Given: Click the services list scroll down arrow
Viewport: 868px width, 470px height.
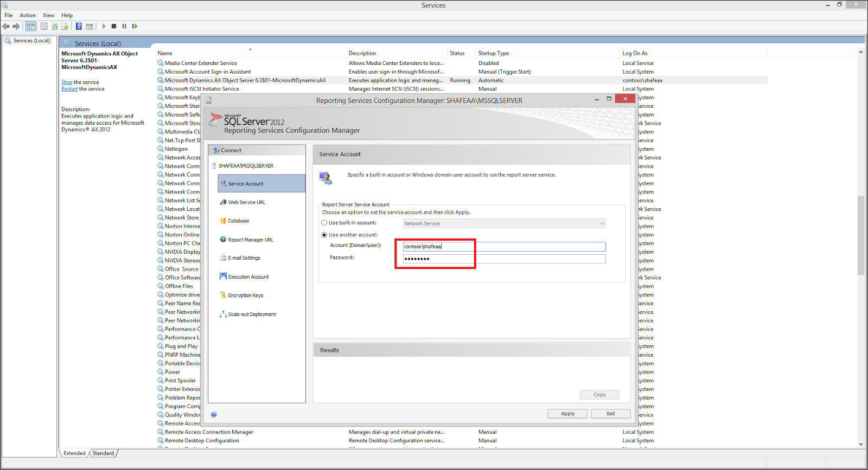Looking at the screenshot, I should [x=861, y=444].
